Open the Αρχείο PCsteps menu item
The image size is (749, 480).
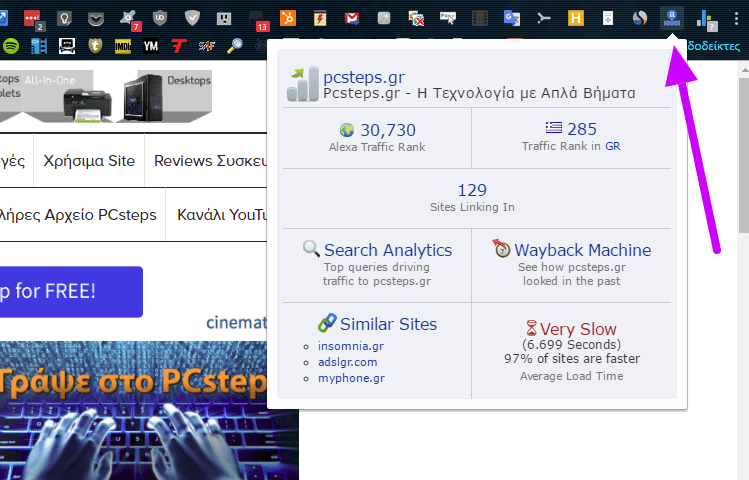(78, 214)
